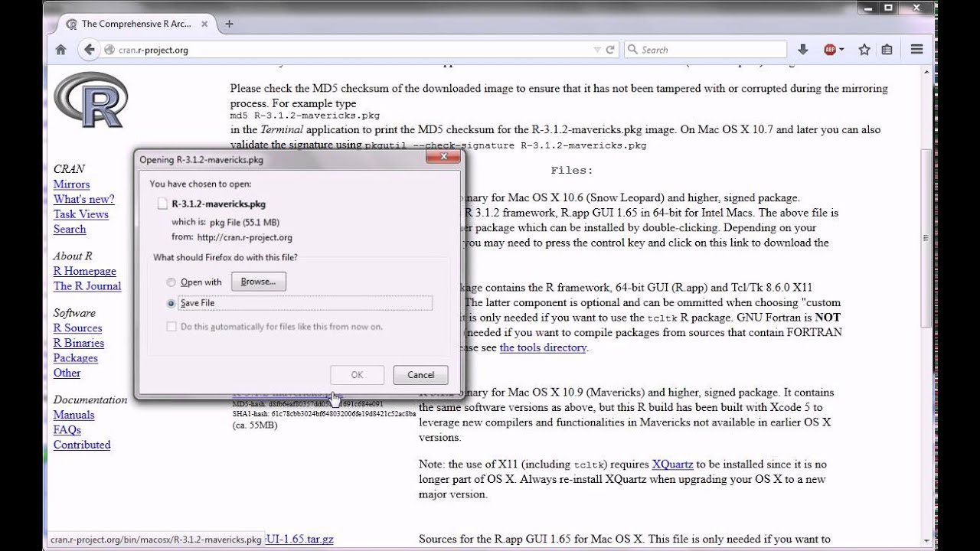
Task: Open the Adblock Plus icon
Action: pos(830,50)
